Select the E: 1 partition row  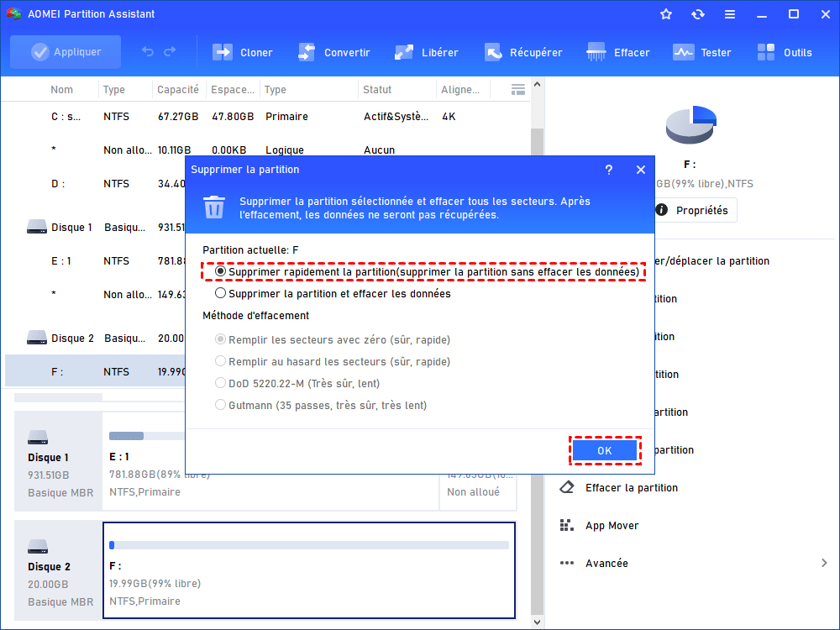(x=96, y=261)
